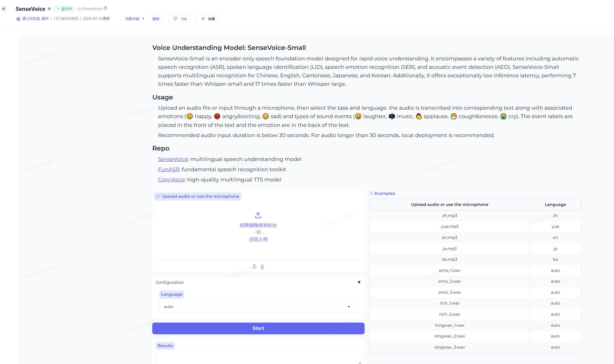Select the emo_2.wav example row

(x=449, y=281)
